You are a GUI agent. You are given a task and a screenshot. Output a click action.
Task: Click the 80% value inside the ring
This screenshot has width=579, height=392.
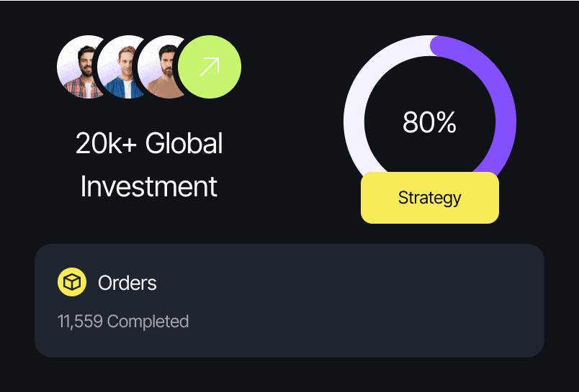pos(429,123)
